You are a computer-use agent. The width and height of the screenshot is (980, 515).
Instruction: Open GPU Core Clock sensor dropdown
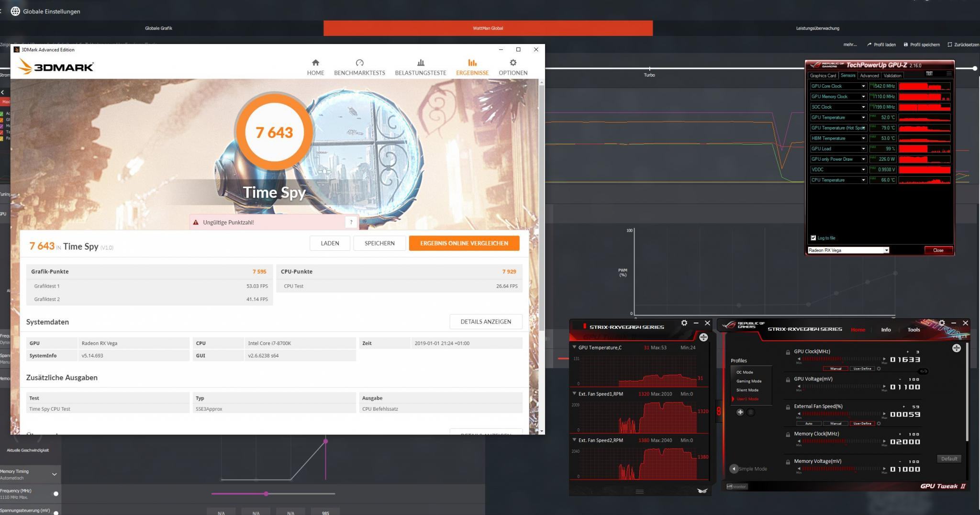tap(863, 86)
